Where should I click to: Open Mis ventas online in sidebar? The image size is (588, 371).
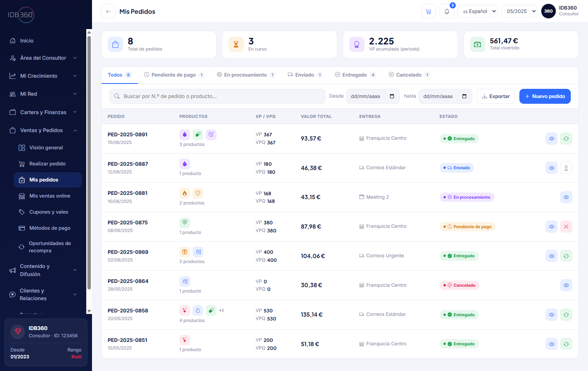click(48, 196)
